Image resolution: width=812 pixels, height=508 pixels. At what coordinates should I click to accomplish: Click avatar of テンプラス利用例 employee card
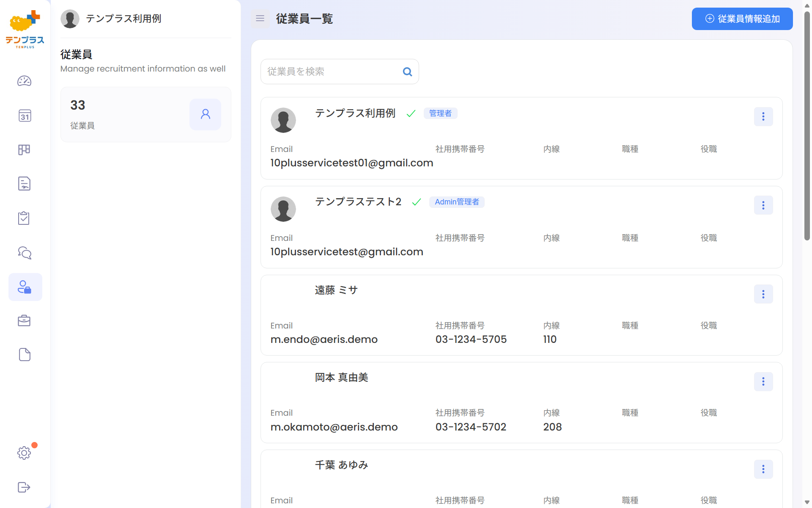click(283, 120)
